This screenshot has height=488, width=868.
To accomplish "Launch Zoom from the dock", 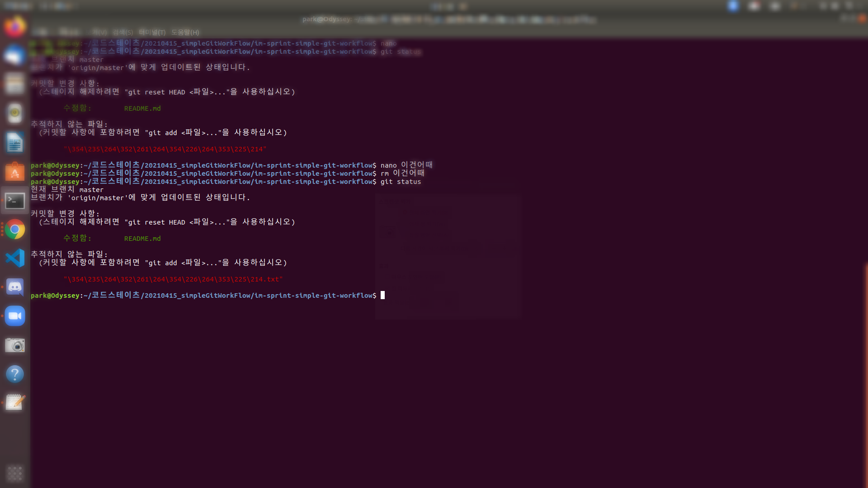I will click(x=15, y=316).
